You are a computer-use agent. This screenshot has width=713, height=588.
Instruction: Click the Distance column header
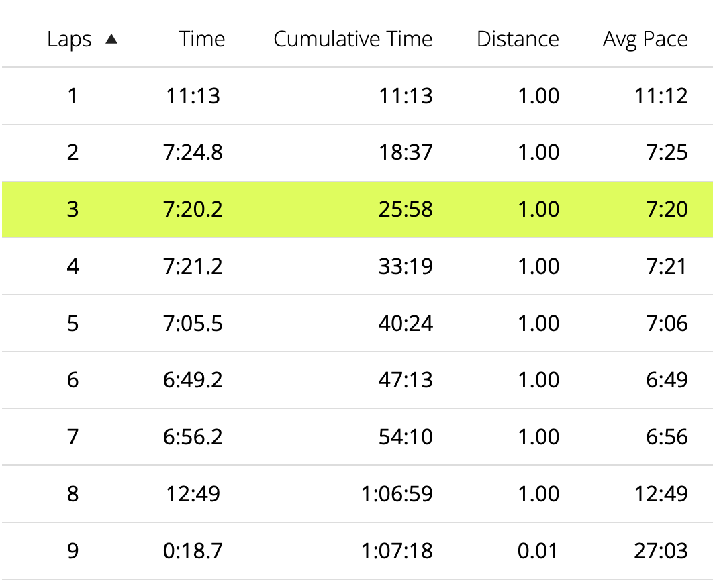(518, 39)
